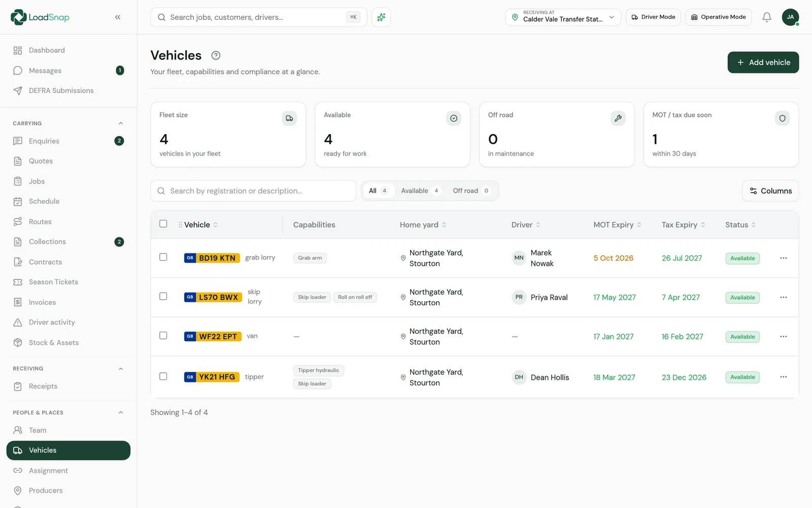The height and width of the screenshot is (508, 812).
Task: Show the All vehicles tab
Action: (378, 191)
